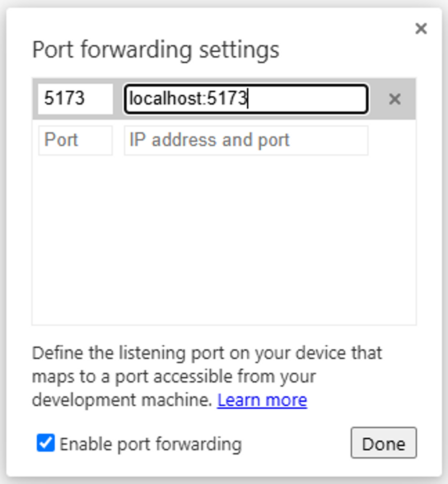Click the "maps to a port accessible" text line
Viewport: 448px width, 484px height.
pyautogui.click(x=174, y=377)
